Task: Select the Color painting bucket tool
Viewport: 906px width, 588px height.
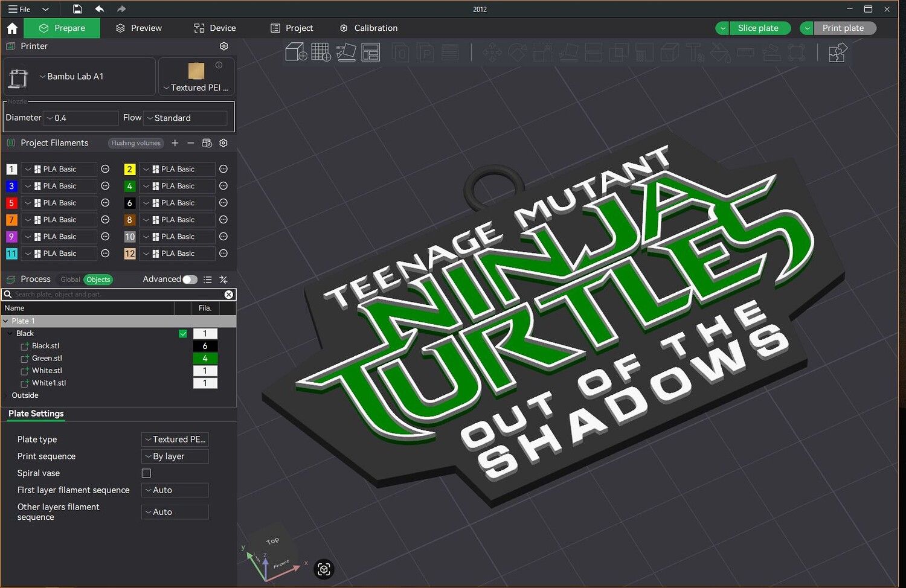Action: [x=721, y=53]
